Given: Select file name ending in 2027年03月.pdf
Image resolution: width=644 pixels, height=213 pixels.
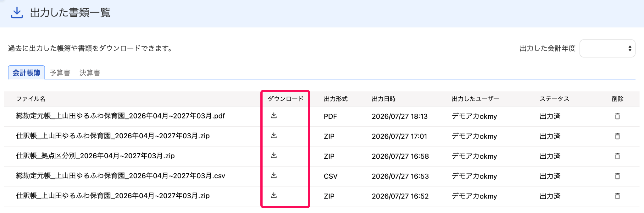Looking at the screenshot, I should pos(120,116).
